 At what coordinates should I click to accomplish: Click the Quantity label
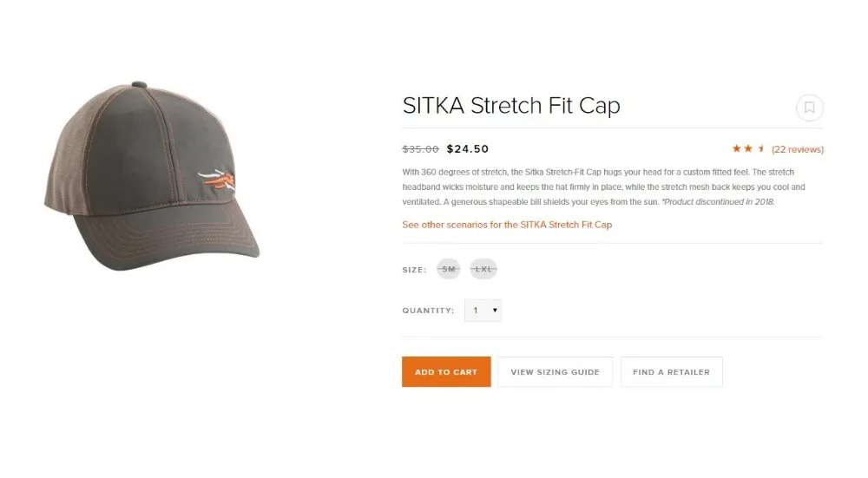(428, 311)
